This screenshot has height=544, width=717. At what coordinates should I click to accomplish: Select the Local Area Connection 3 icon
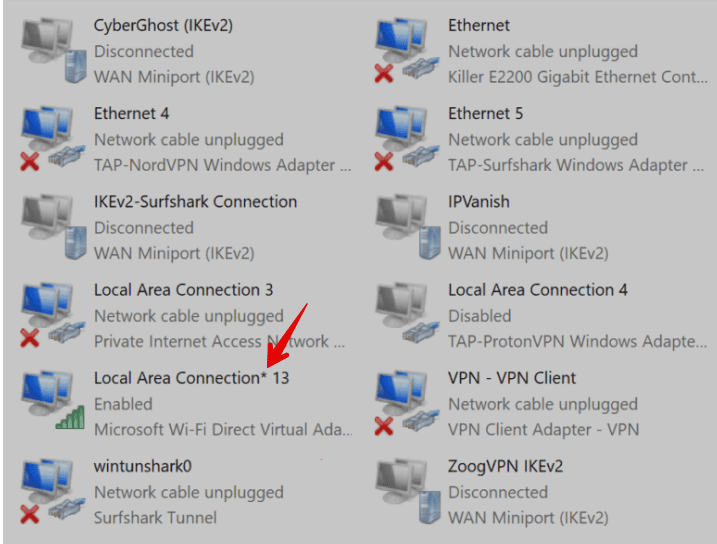click(x=49, y=315)
